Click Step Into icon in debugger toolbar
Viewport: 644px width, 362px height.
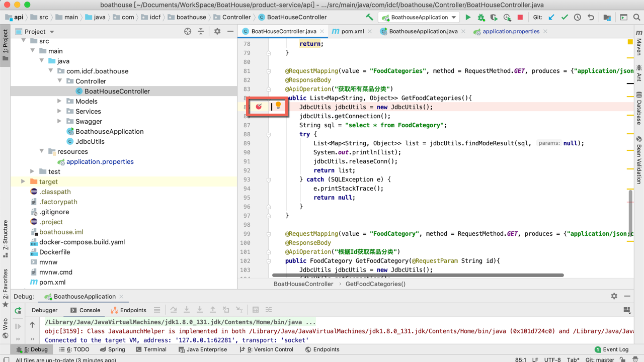click(x=187, y=310)
